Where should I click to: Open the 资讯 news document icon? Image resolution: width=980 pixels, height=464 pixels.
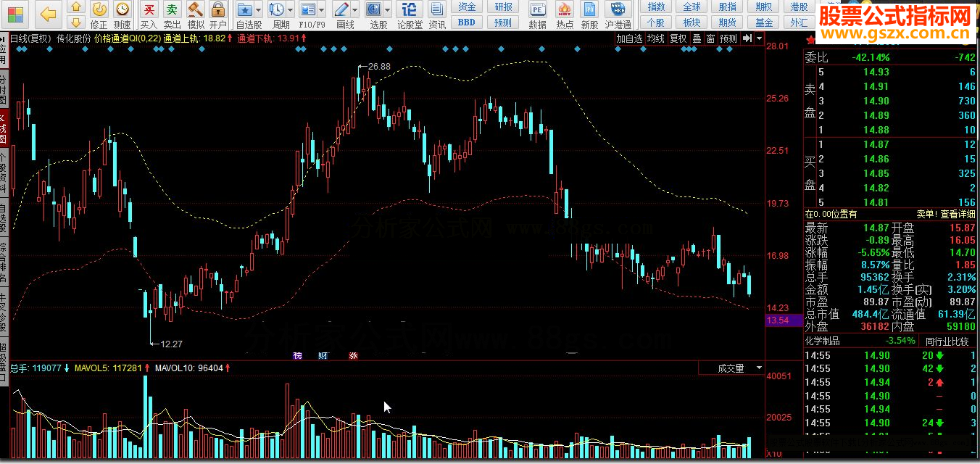point(437,9)
